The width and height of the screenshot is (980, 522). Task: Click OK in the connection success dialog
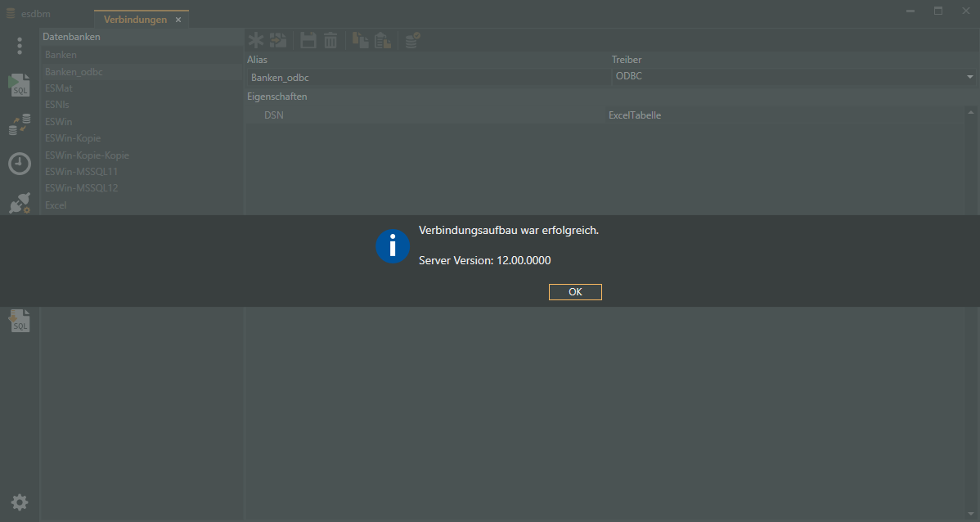[x=575, y=292]
